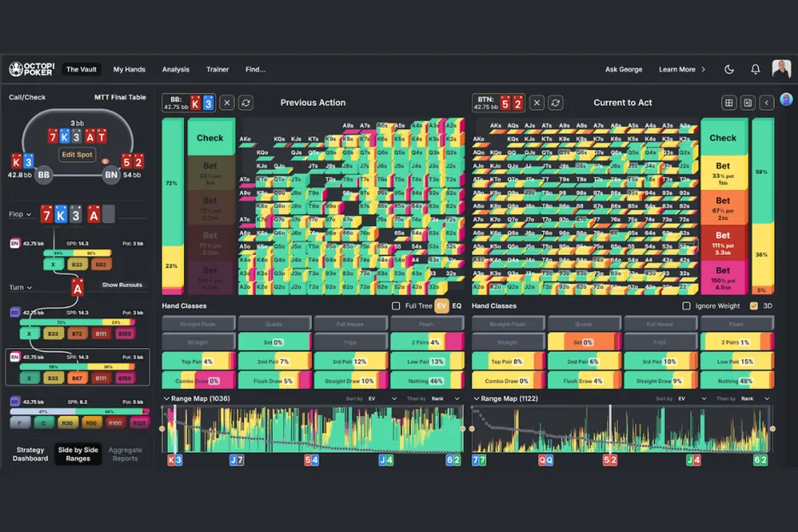
Task: Click the user profile avatar
Action: (x=781, y=69)
